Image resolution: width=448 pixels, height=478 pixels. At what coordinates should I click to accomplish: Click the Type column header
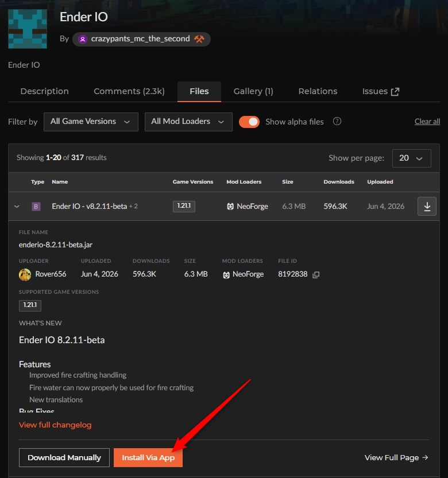click(37, 182)
